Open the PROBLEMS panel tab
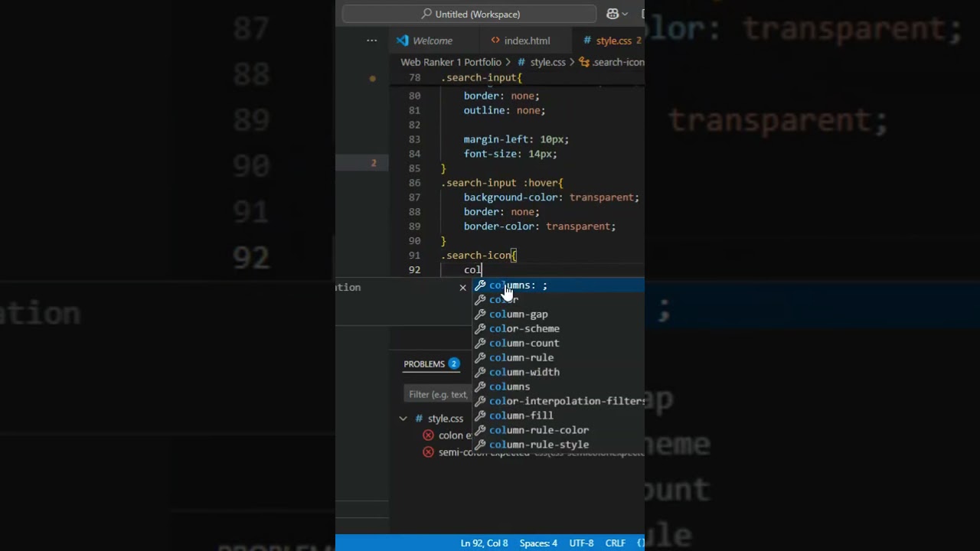Screen dimensions: 980x551 [424, 364]
